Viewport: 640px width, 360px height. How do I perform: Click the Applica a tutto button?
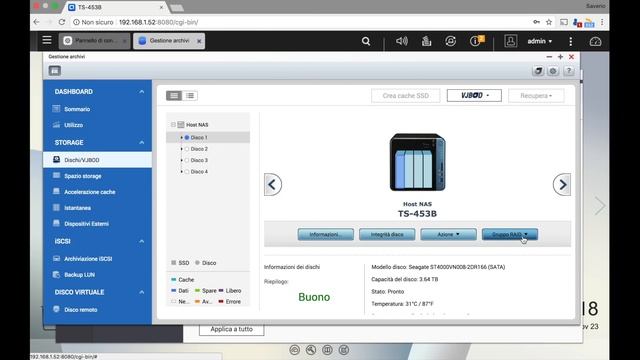point(231,329)
